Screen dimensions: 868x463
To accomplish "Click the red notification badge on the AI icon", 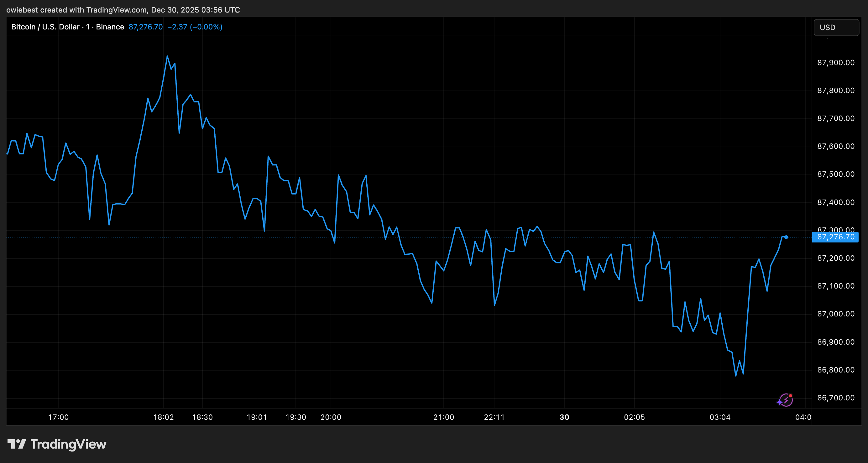I will click(x=790, y=395).
